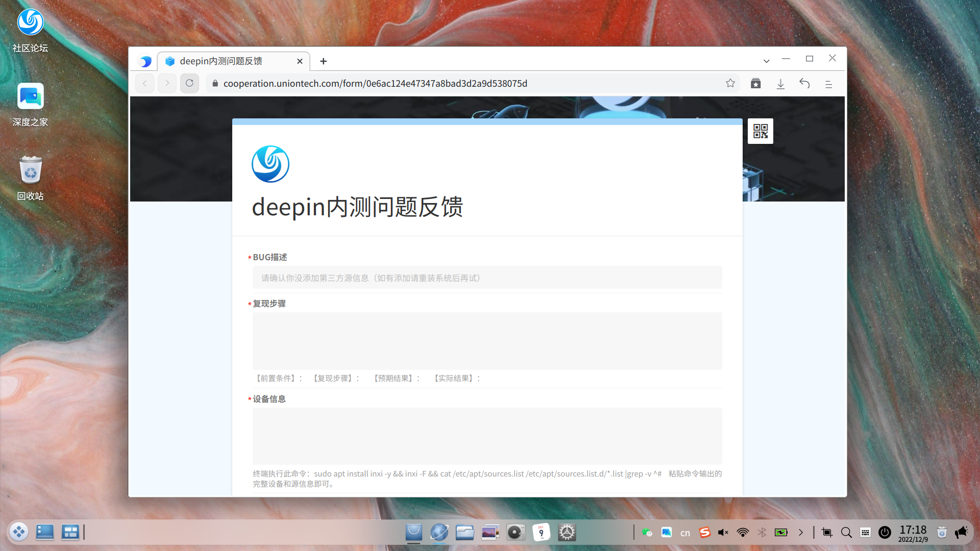Viewport: 980px width, 551px height.
Task: Open the power button in the dock
Action: click(885, 533)
